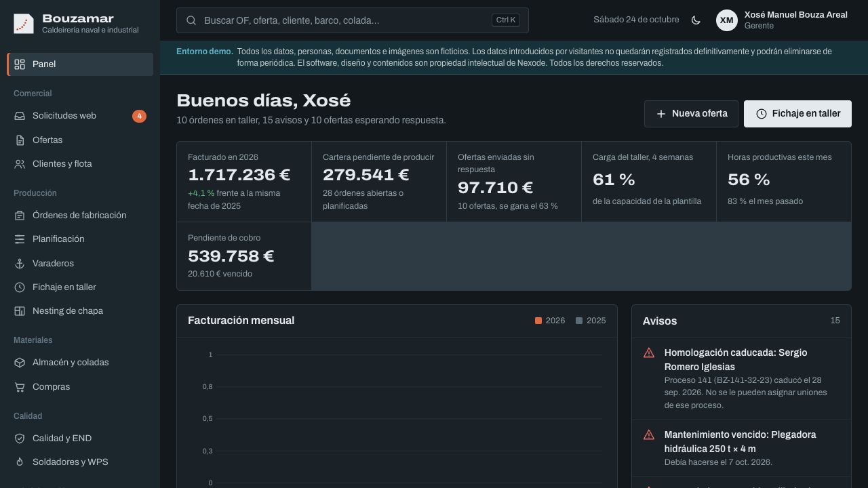Go to Ofertas section
Image resolution: width=868 pixels, height=488 pixels.
[x=80, y=140]
